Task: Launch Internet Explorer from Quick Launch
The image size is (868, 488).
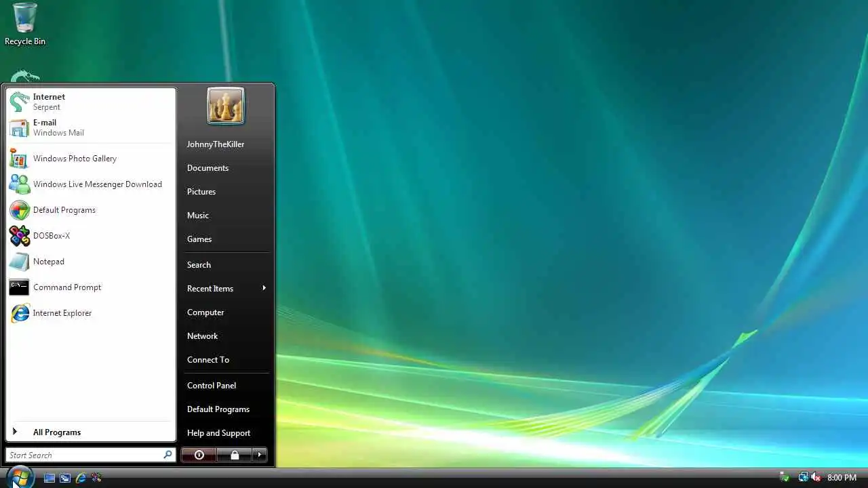Action: click(x=81, y=478)
